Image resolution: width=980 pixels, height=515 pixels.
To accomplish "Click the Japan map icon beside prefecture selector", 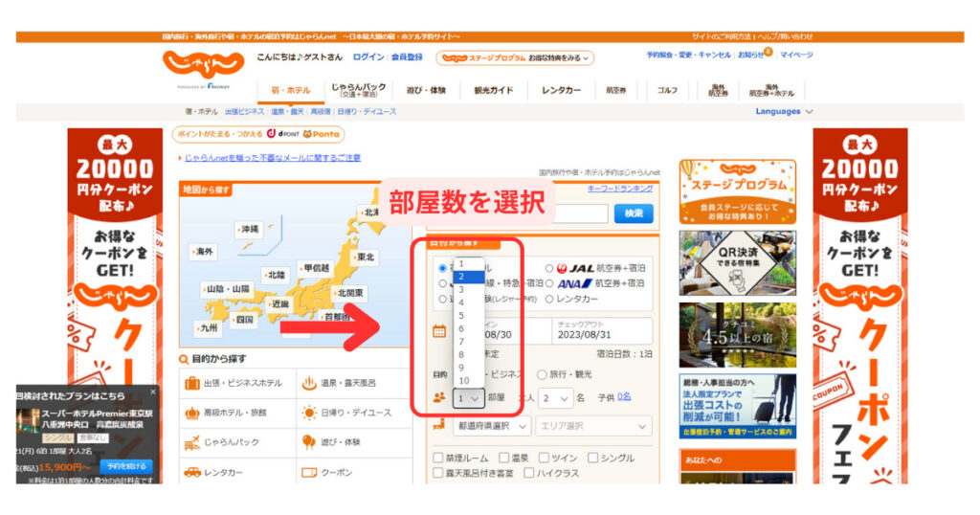I will tap(439, 425).
